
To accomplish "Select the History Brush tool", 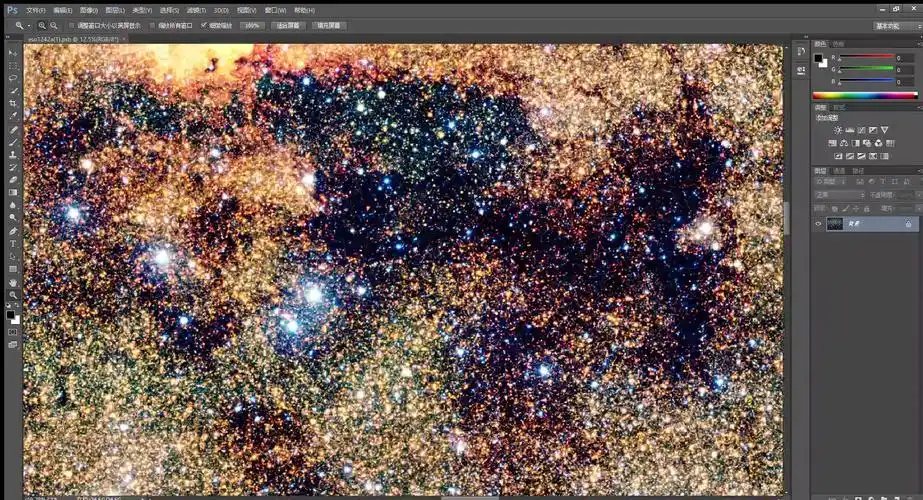I will coord(13,167).
